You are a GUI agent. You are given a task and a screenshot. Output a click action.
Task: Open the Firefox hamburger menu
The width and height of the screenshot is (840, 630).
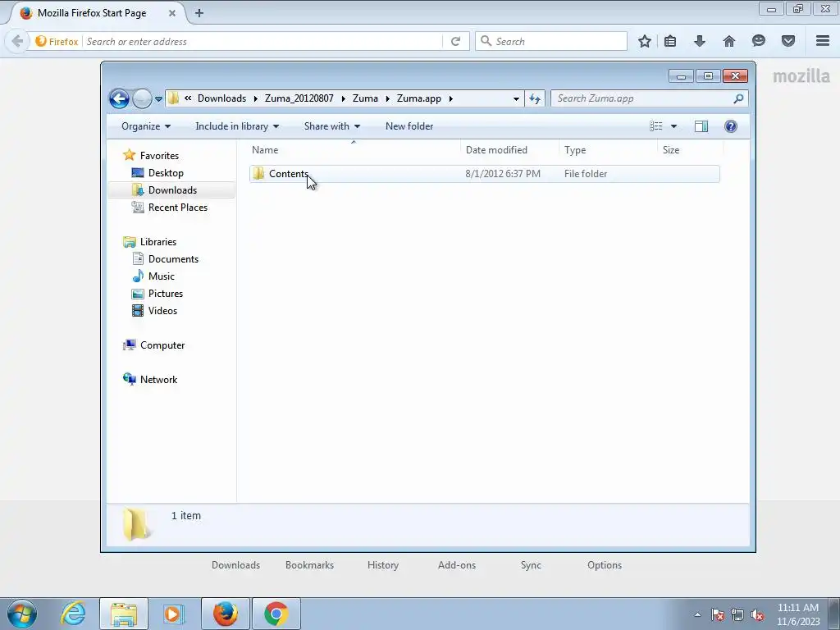[x=823, y=41]
